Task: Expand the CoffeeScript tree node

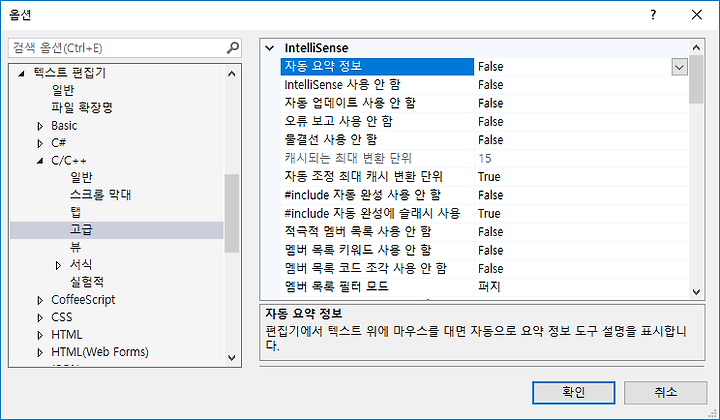Action: coord(40,300)
